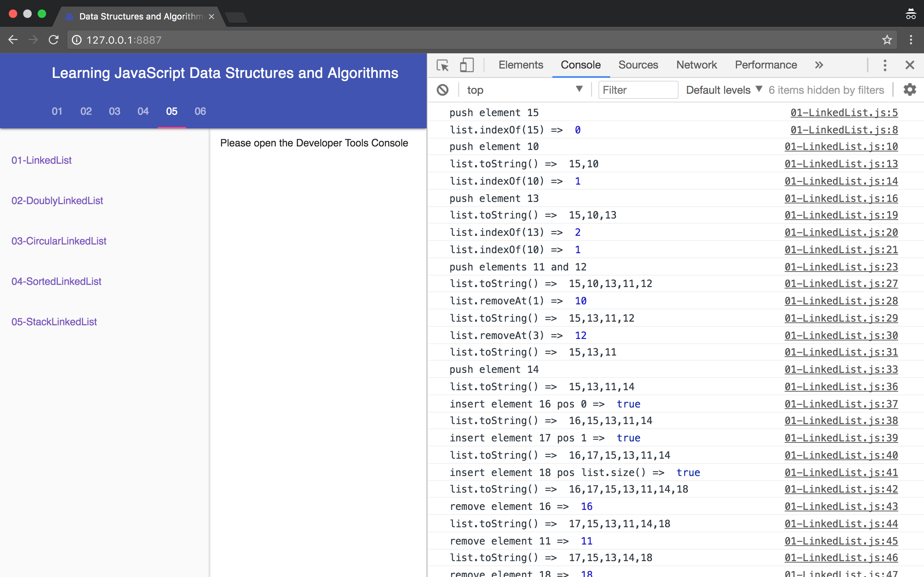Open the 01-LinkedList.js:27 source link

point(841,284)
